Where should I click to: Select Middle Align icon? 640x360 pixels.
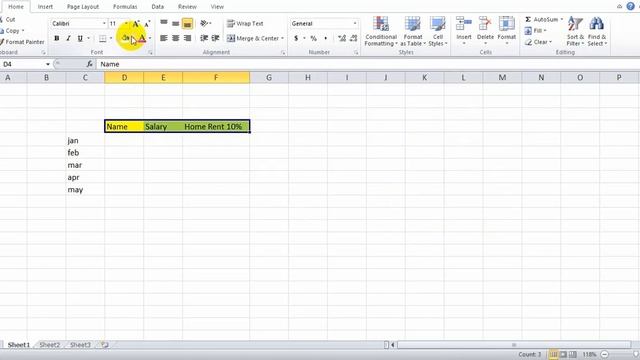pyautogui.click(x=176, y=23)
